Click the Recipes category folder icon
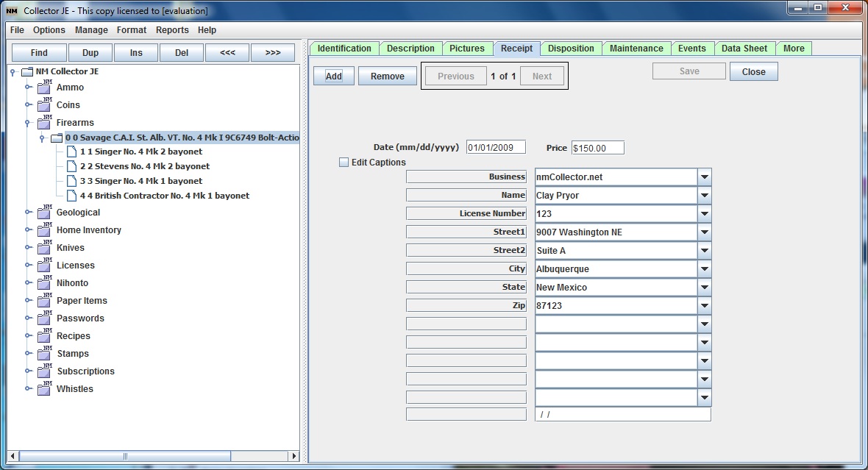Image resolution: width=868 pixels, height=470 pixels. point(44,336)
